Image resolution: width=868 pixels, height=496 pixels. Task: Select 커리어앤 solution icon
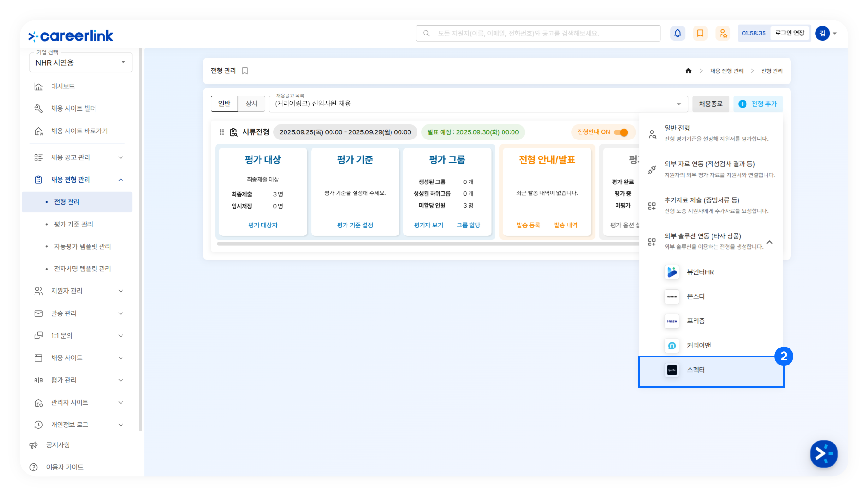(x=672, y=346)
